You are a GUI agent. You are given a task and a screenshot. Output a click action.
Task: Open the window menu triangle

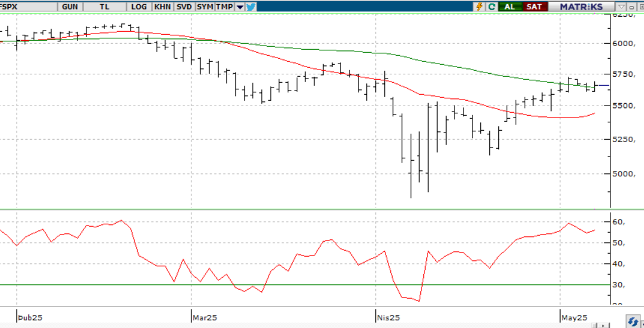(x=621, y=7)
